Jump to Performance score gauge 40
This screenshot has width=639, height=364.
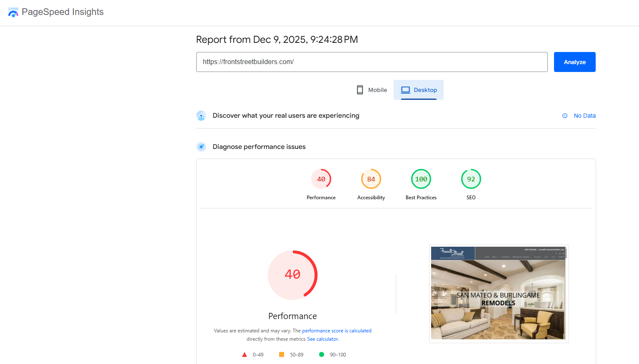[321, 179]
